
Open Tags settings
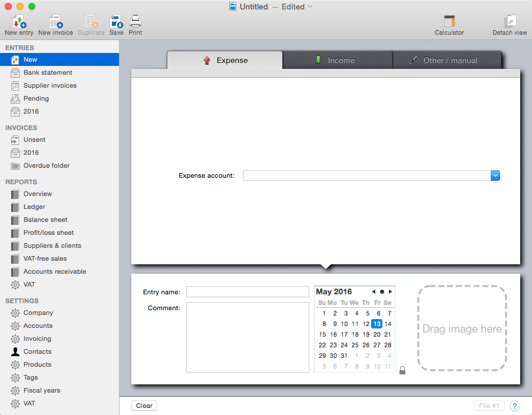[60, 377]
